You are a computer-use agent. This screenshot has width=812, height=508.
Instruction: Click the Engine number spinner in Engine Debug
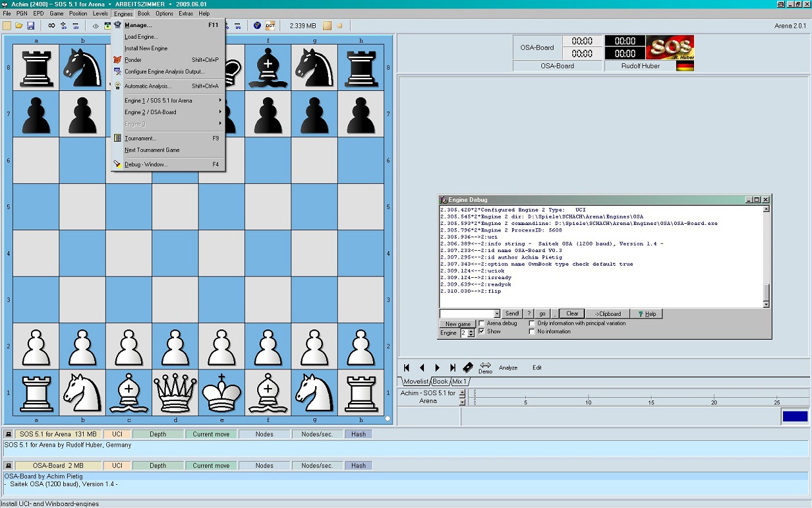click(x=470, y=333)
